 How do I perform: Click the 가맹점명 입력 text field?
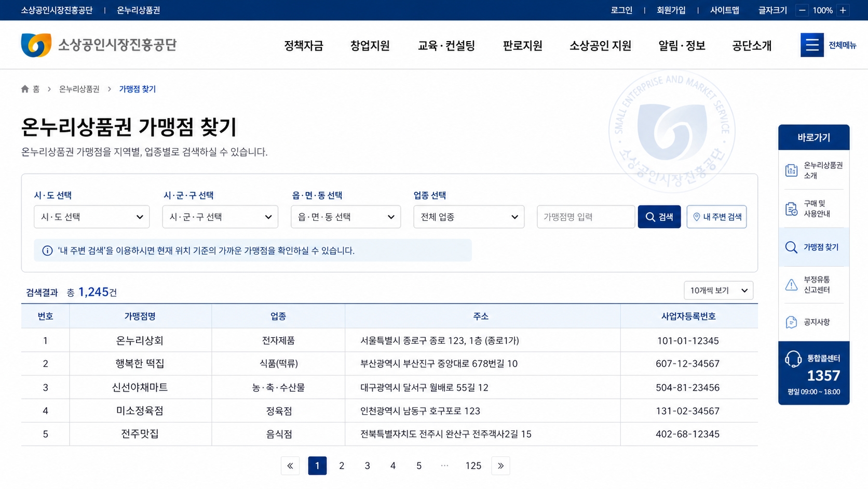pos(586,217)
